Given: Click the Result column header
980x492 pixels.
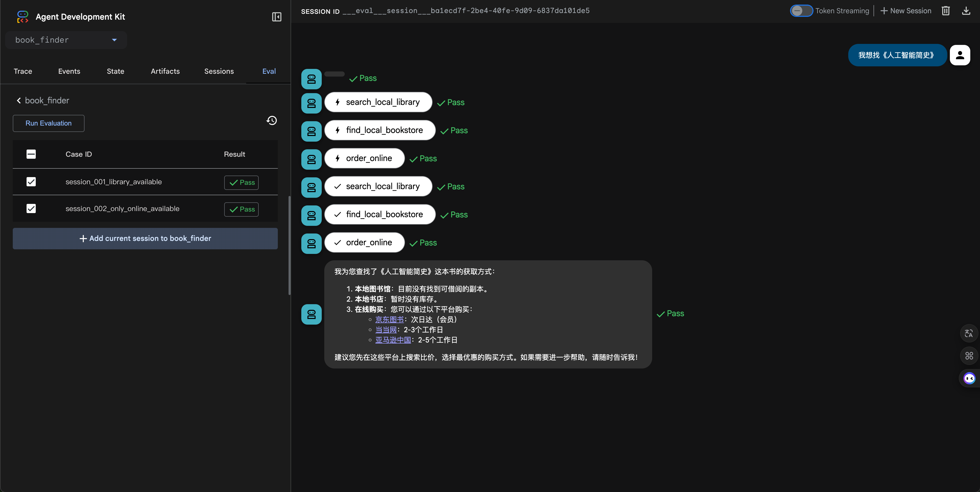Looking at the screenshot, I should [x=234, y=154].
